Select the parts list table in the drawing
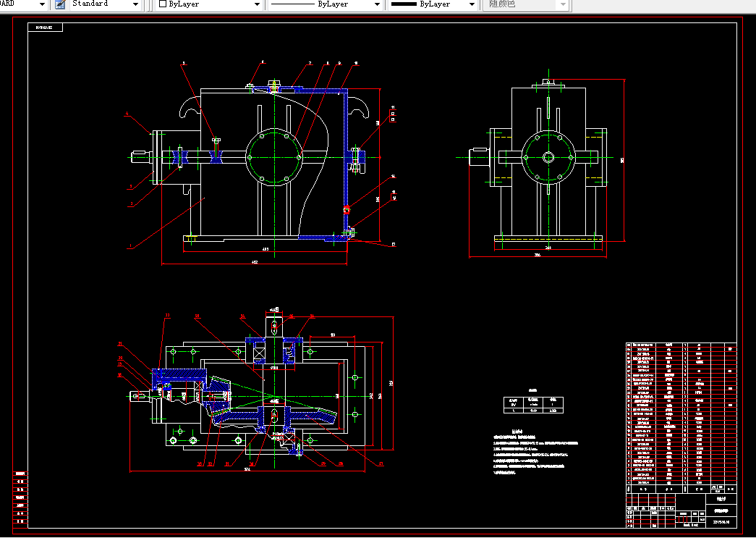The image size is (756, 538). (681, 417)
